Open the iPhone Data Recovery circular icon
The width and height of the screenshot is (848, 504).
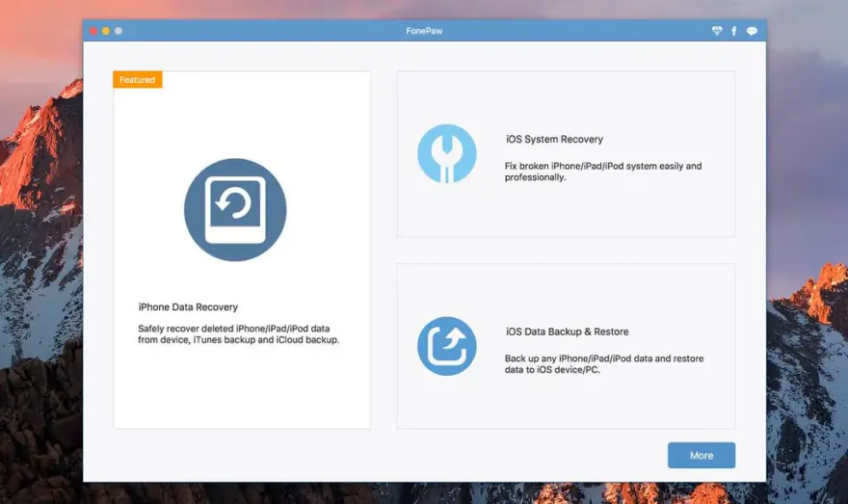(235, 210)
